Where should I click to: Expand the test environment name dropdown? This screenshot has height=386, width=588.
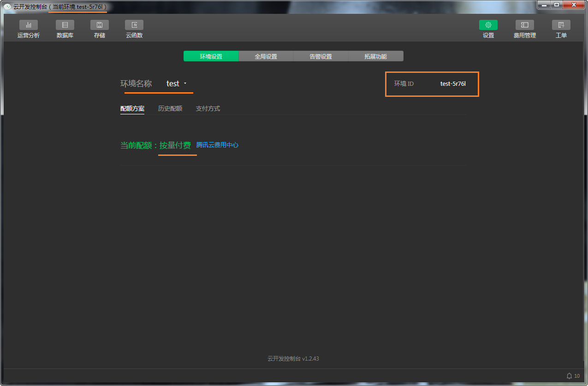pos(177,83)
